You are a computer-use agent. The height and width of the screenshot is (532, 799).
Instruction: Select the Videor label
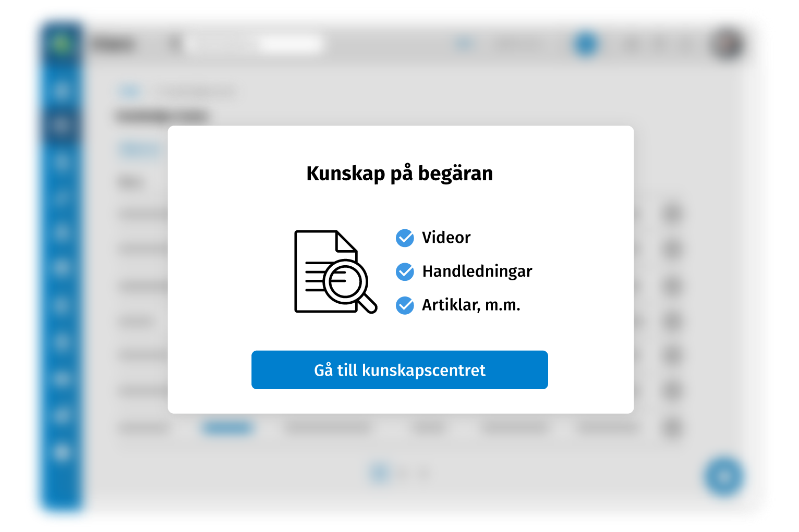click(446, 238)
